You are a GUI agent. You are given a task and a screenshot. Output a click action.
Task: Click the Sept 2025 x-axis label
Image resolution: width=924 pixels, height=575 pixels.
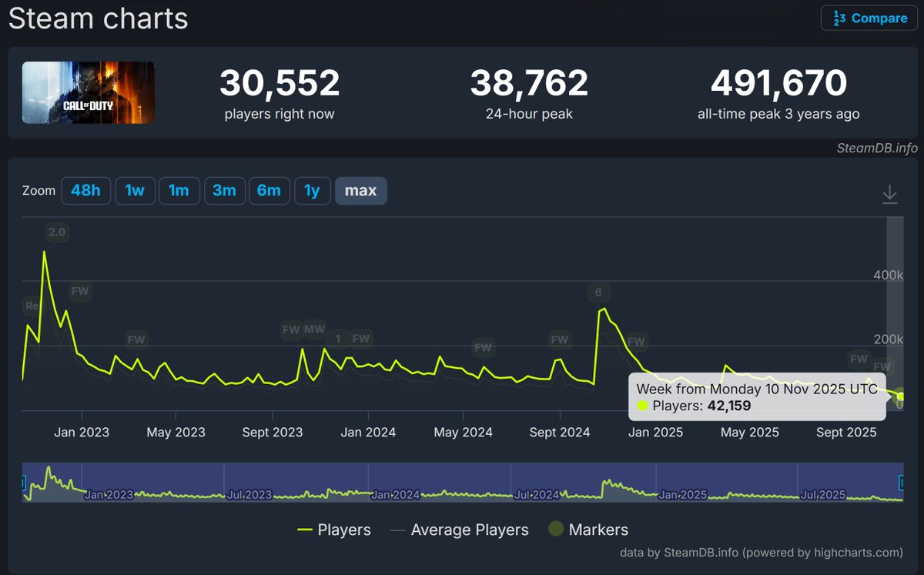point(845,432)
